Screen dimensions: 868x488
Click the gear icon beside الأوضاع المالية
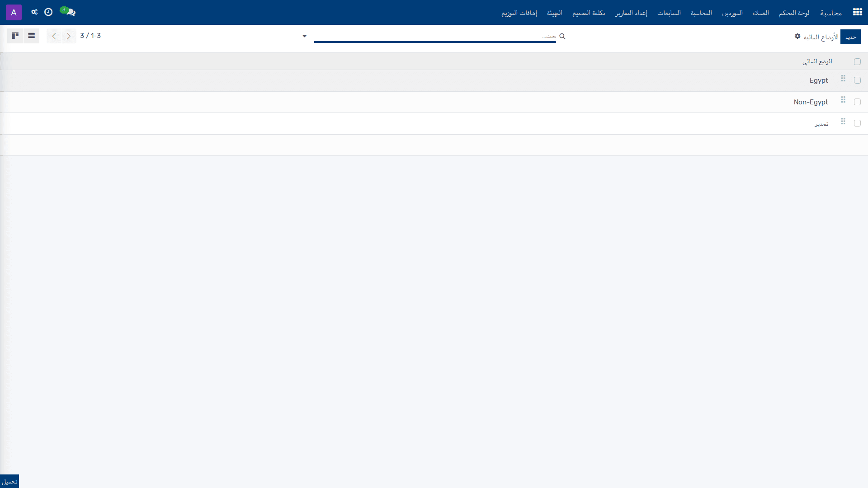click(797, 36)
